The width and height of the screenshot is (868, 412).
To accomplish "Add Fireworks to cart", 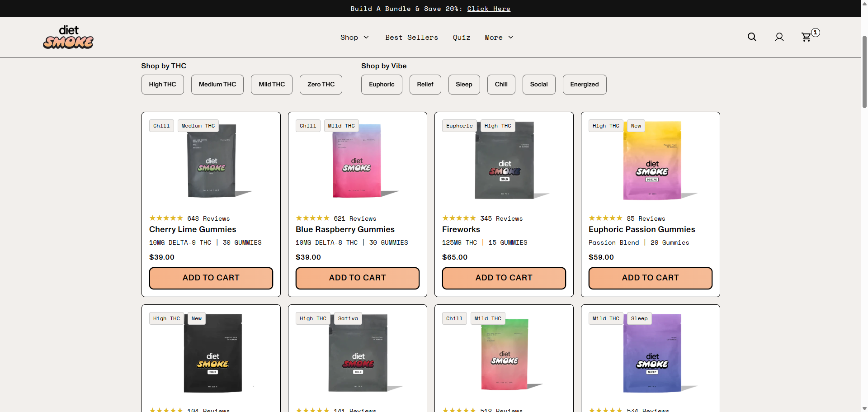I will tap(504, 278).
